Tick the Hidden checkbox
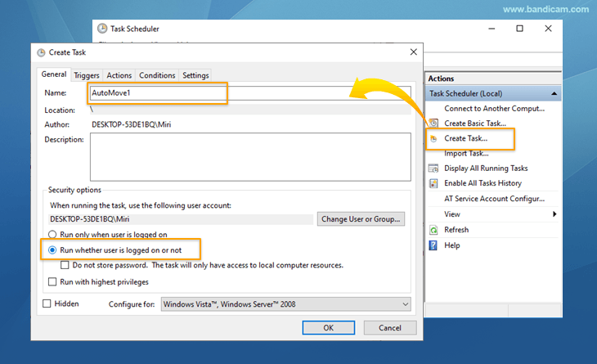 pyautogui.click(x=47, y=303)
